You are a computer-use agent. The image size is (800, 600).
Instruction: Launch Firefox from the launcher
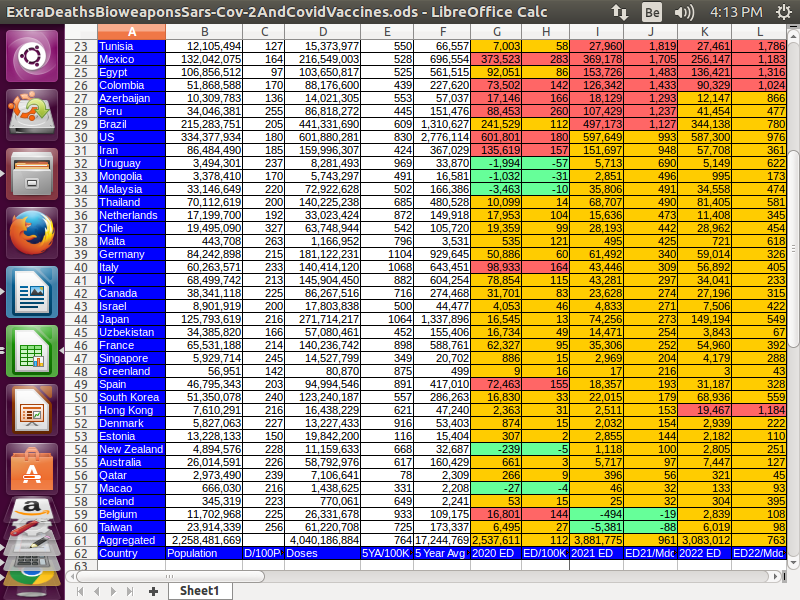(x=33, y=232)
